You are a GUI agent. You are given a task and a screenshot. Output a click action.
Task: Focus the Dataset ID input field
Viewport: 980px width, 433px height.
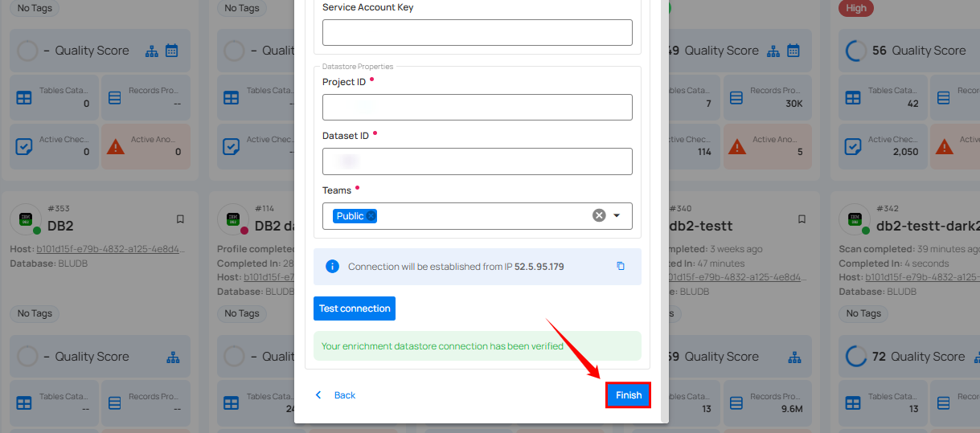pyautogui.click(x=477, y=161)
